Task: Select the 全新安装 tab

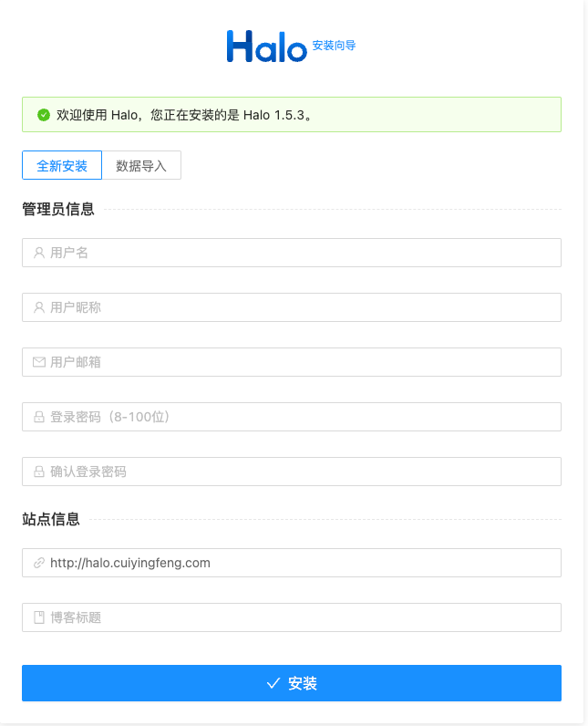Action: tap(62, 165)
